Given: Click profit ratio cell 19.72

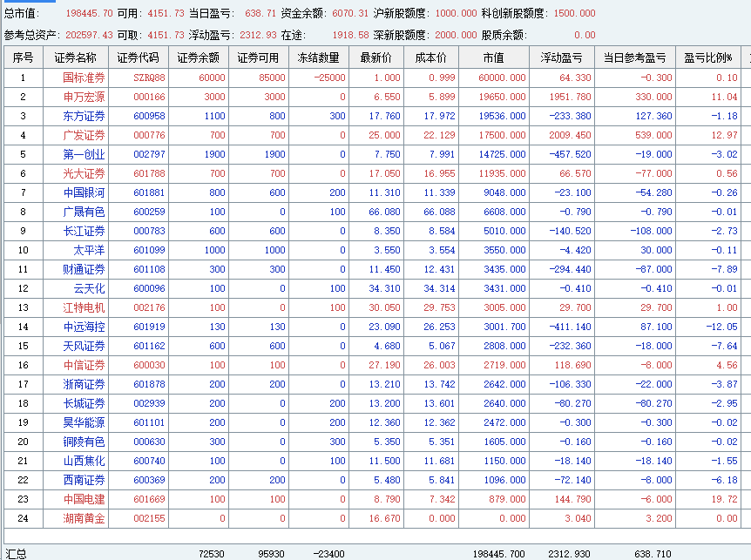Looking at the screenshot, I should point(724,499).
